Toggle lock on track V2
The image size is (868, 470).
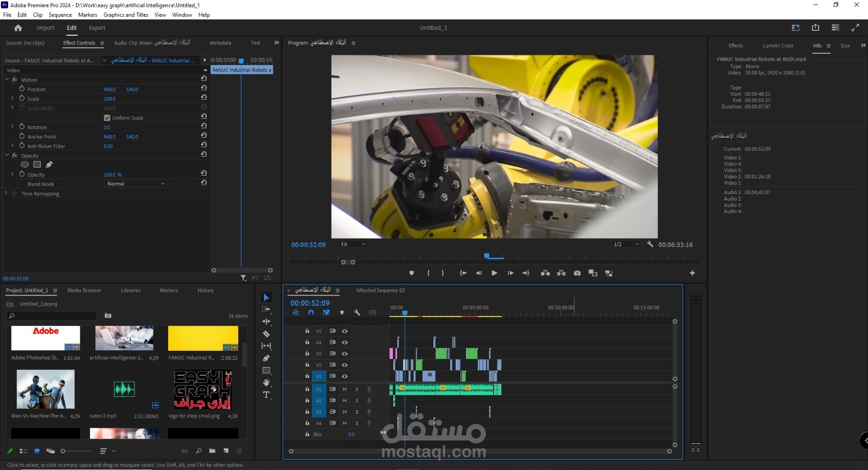(307, 365)
